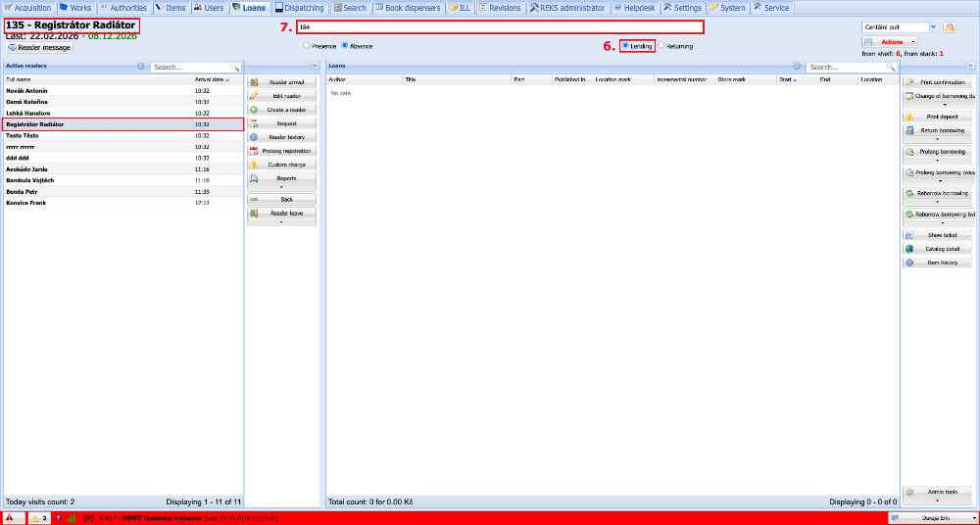The width and height of the screenshot is (980, 525).
Task: Open the Catalog detail globe button
Action: click(x=938, y=249)
